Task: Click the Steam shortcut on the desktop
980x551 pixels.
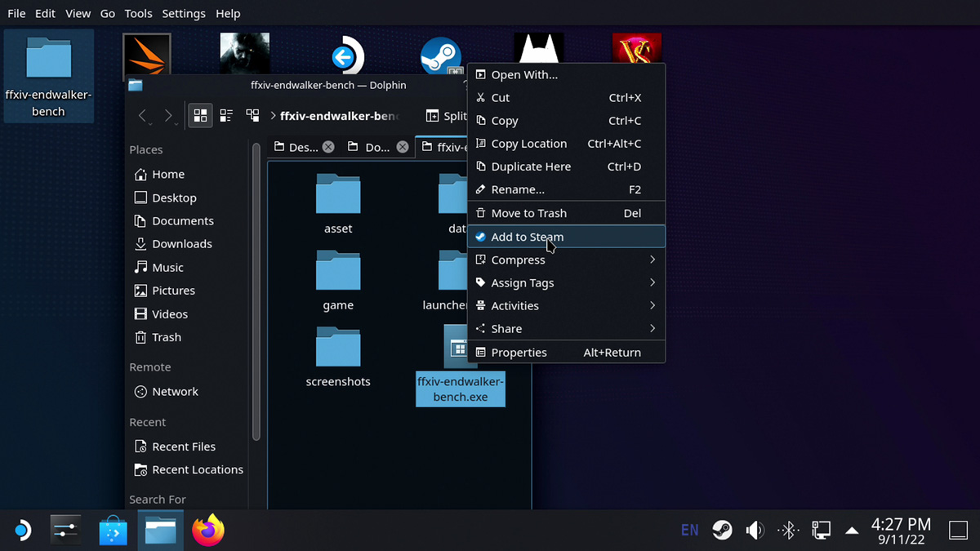Action: coord(441,56)
